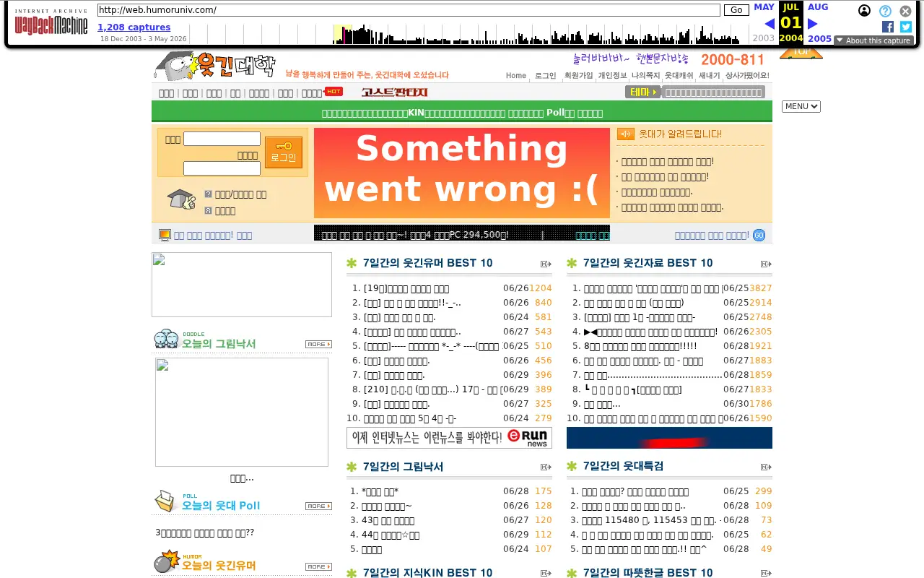Open the 1,208 captures link
The height and width of the screenshot is (578, 924).
[x=134, y=27]
